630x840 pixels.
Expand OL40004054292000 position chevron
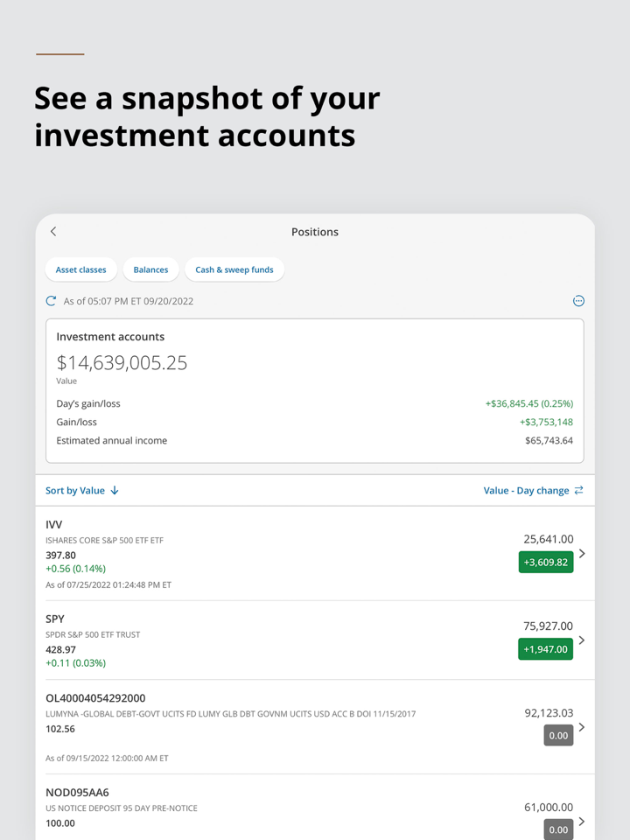coord(583,726)
